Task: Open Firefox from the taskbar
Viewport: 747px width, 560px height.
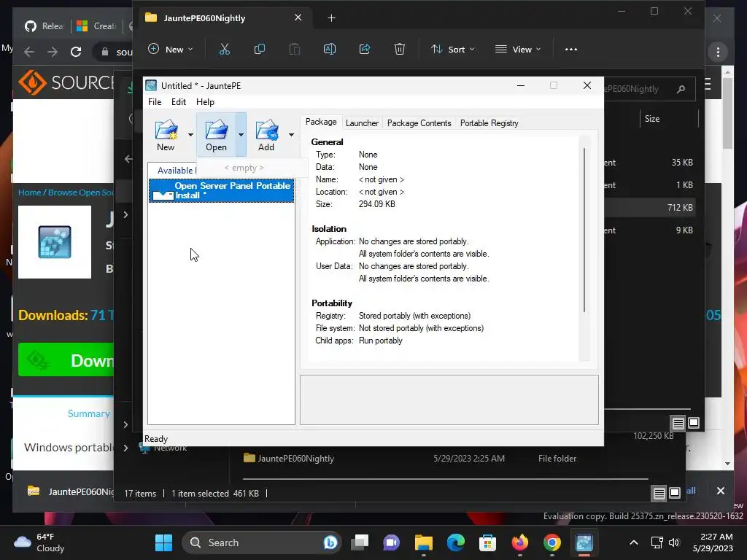Action: [x=519, y=542]
